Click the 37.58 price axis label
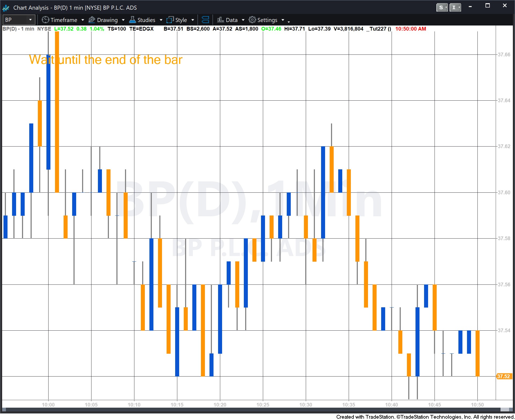515x420 pixels. click(x=504, y=239)
